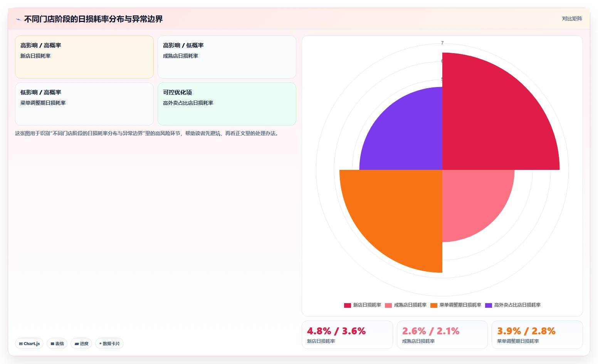Viewport: 598px width, 364px height.
Task: Click 新店日损耗率 text in yellow card
Action: (x=35, y=56)
